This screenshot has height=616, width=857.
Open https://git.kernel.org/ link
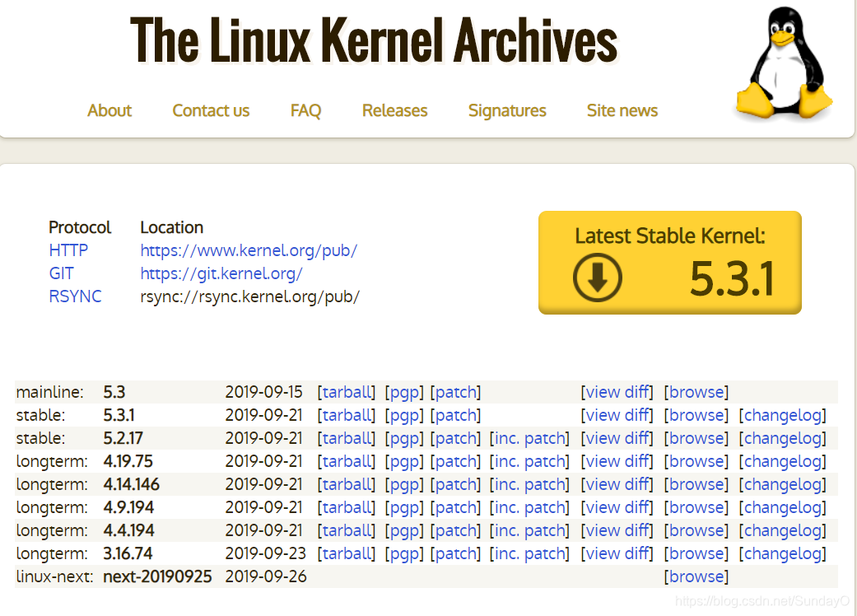tap(221, 273)
